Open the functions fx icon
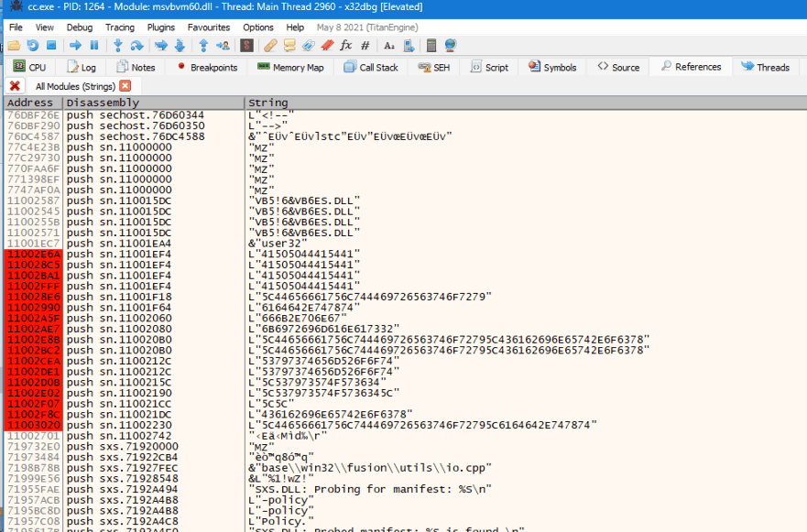Screen dimensions: 807x532 (x=345, y=45)
